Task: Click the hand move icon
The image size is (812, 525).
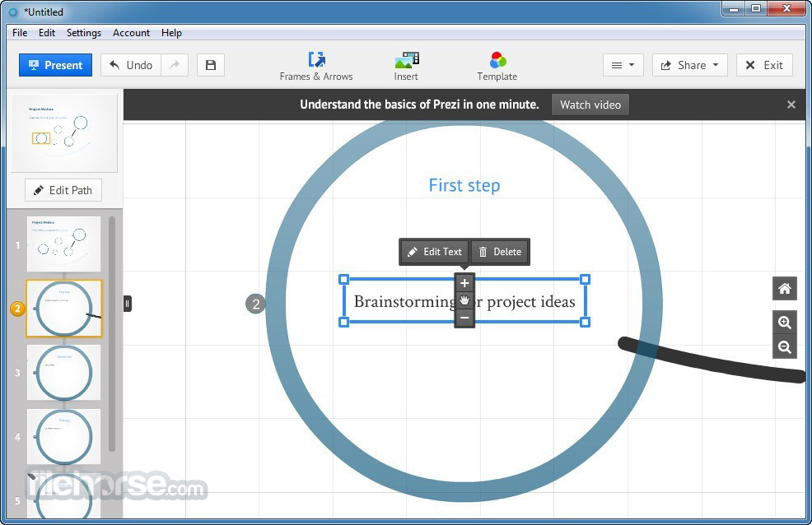Action: 464,300
